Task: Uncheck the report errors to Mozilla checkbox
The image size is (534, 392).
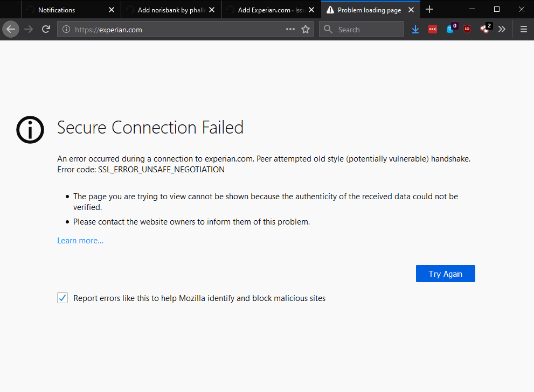Action: (x=63, y=298)
